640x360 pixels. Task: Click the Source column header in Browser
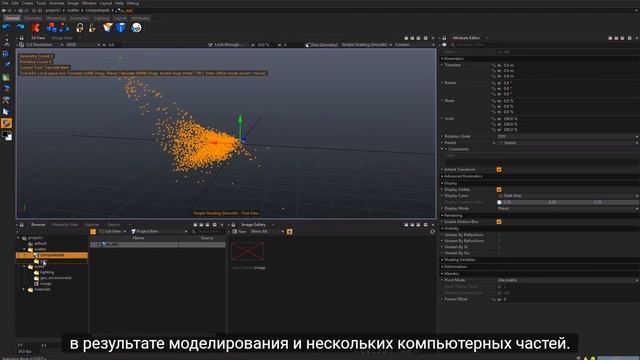pos(207,238)
